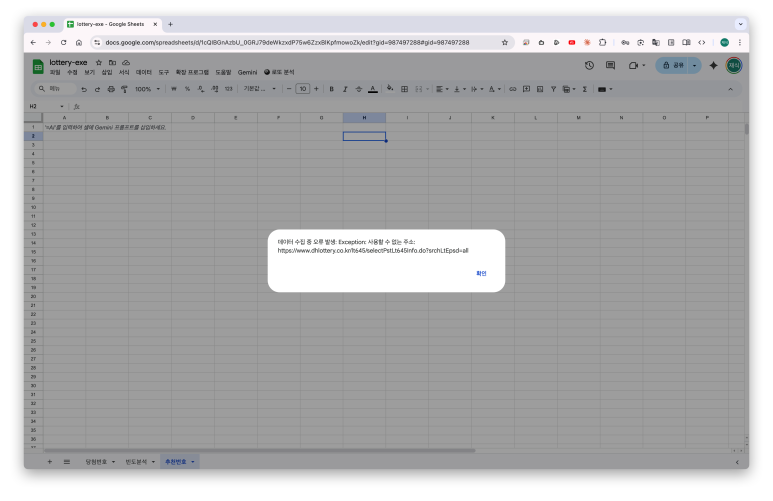Open the comments panel icon
773x501 pixels.
pos(610,65)
